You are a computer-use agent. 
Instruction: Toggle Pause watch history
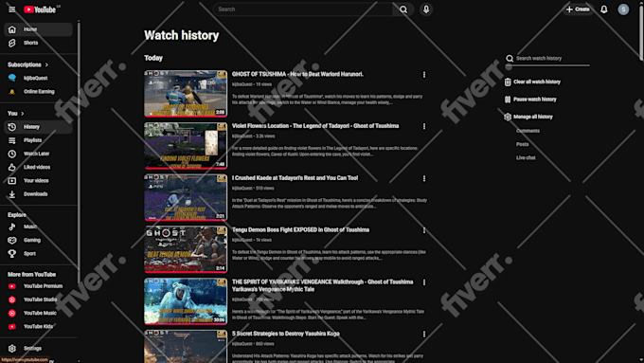pyautogui.click(x=530, y=100)
